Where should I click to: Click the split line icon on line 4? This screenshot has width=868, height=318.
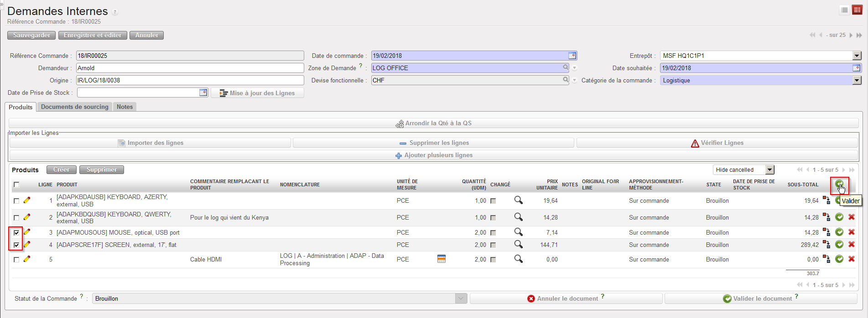pos(826,245)
